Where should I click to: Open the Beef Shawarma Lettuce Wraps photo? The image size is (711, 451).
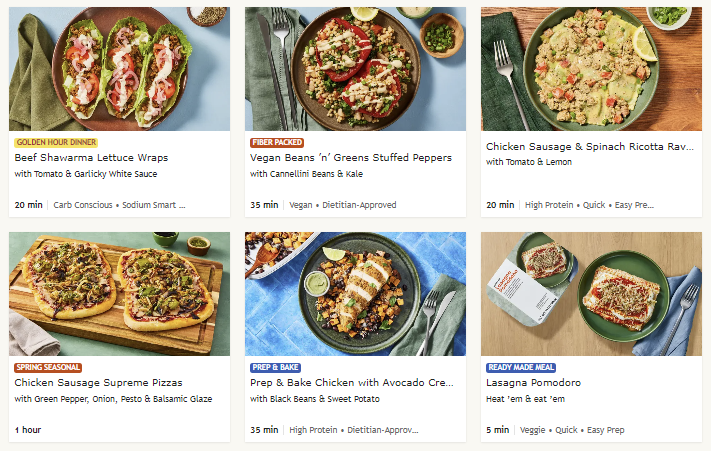pyautogui.click(x=119, y=68)
